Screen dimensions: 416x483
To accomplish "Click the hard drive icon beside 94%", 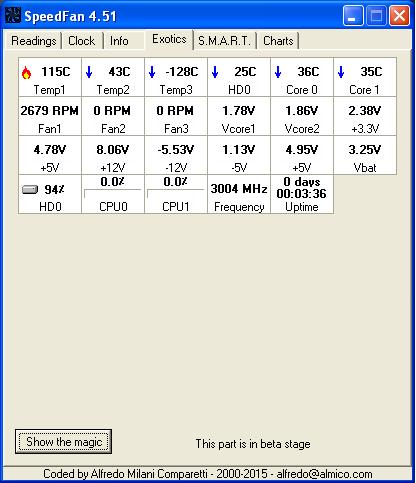I will pos(30,190).
